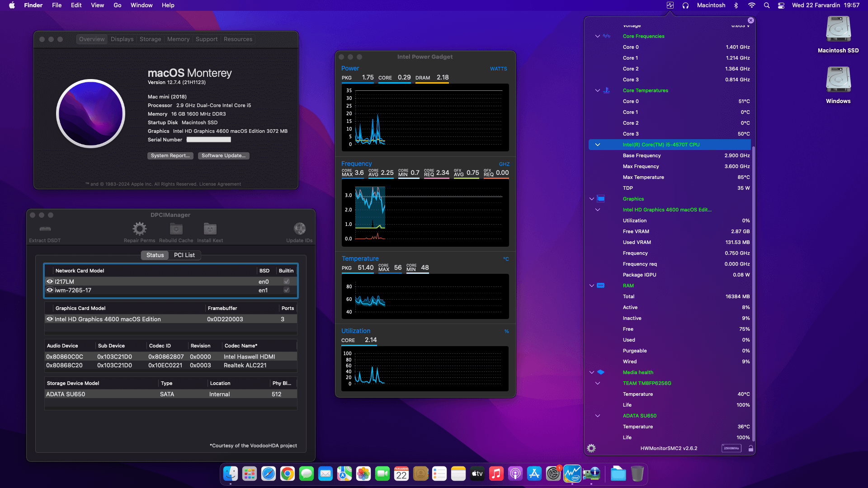868x488 pixels.
Task: Open Safari from the Dock
Action: (269, 474)
